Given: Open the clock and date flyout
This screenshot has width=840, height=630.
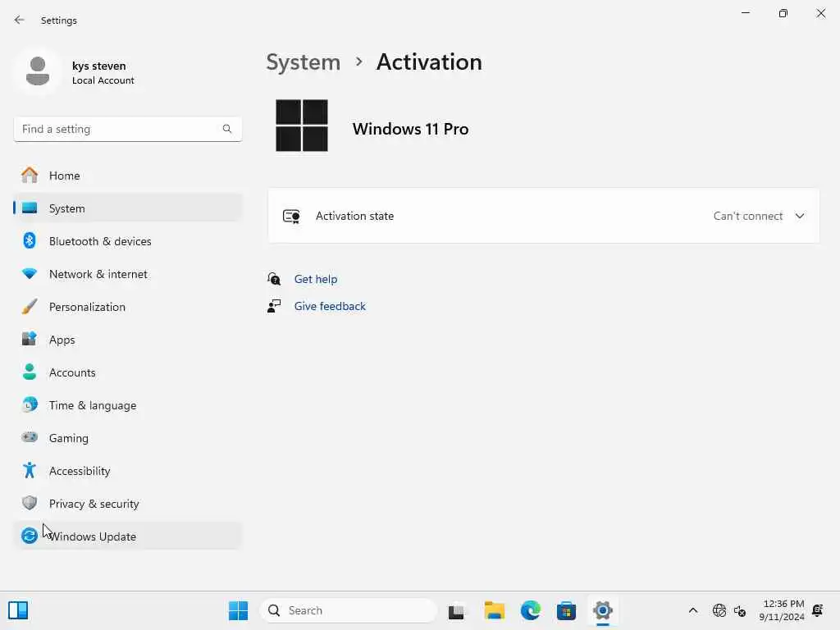Looking at the screenshot, I should point(782,610).
